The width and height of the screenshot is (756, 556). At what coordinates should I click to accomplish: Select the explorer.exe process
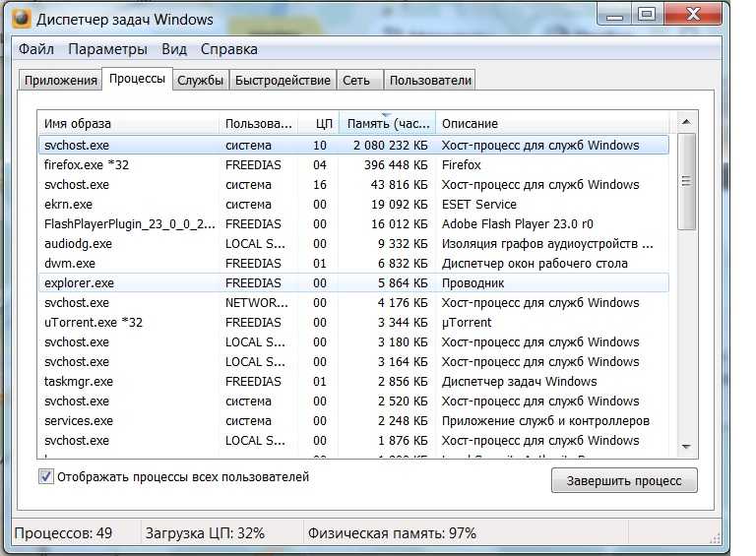click(353, 282)
